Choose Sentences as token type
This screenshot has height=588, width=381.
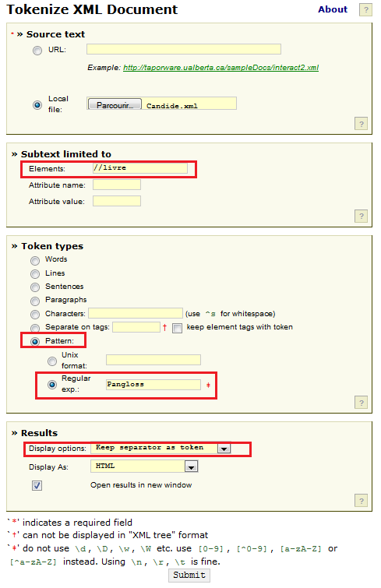[x=35, y=287]
